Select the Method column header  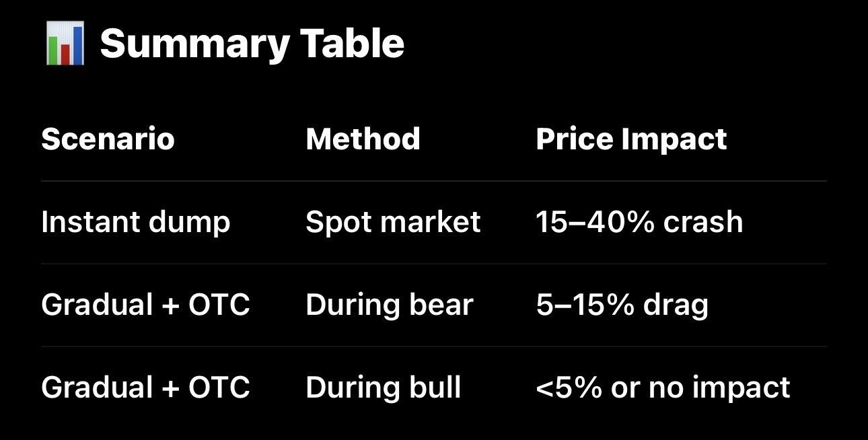tap(363, 139)
